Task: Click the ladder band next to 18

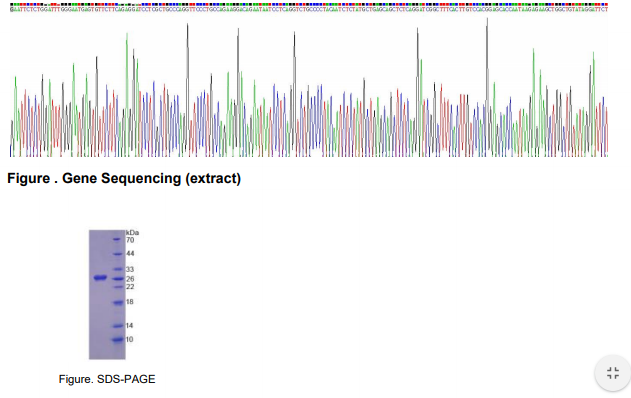Action: coord(118,303)
